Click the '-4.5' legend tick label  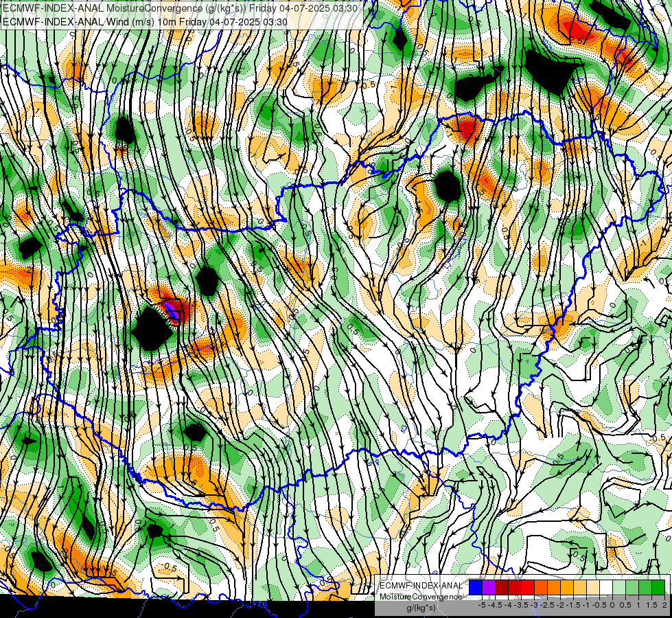(496, 605)
